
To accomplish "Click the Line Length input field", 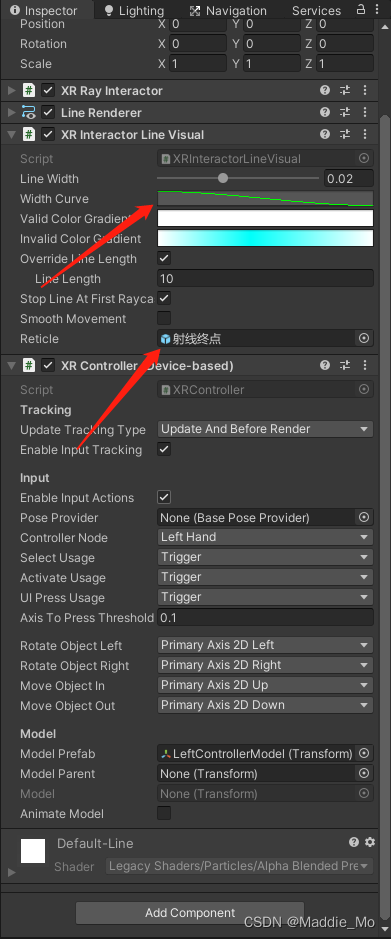I will [265, 278].
